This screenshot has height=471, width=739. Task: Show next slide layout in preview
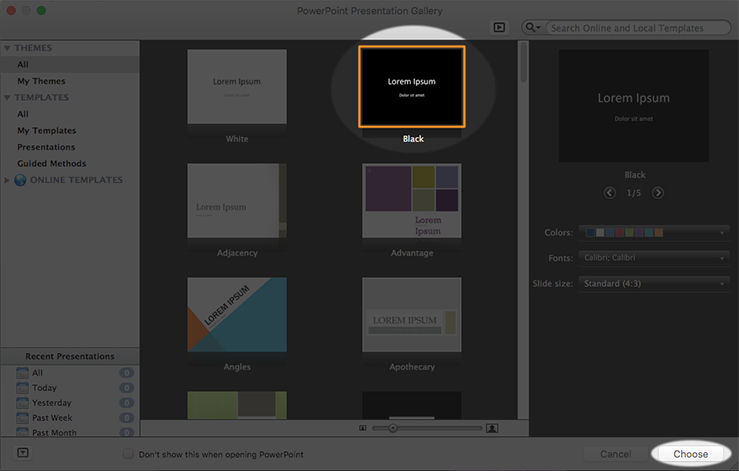[x=658, y=193]
